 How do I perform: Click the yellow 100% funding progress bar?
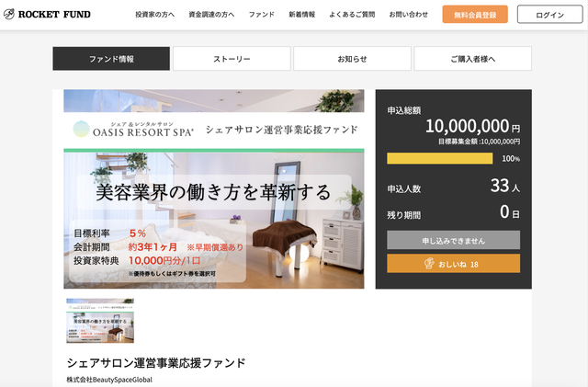(440, 158)
